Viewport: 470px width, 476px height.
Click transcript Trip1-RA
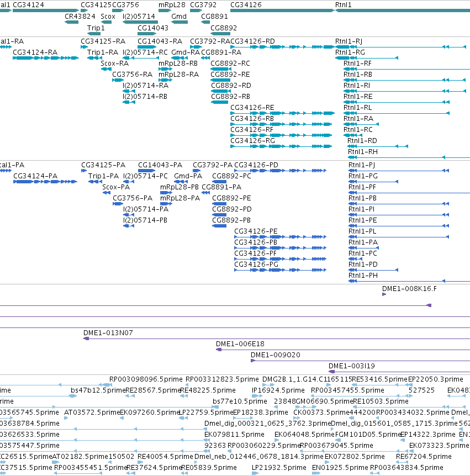pyautogui.click(x=103, y=52)
